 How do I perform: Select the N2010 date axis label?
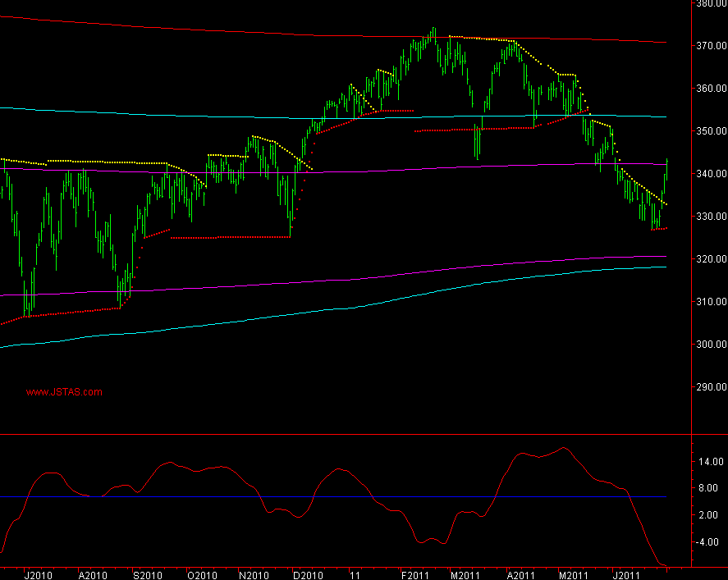point(254,574)
